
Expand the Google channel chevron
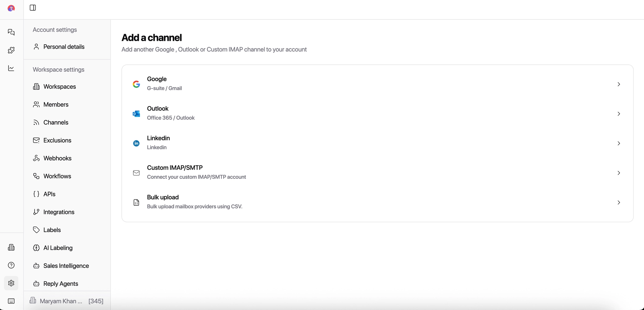(x=619, y=84)
